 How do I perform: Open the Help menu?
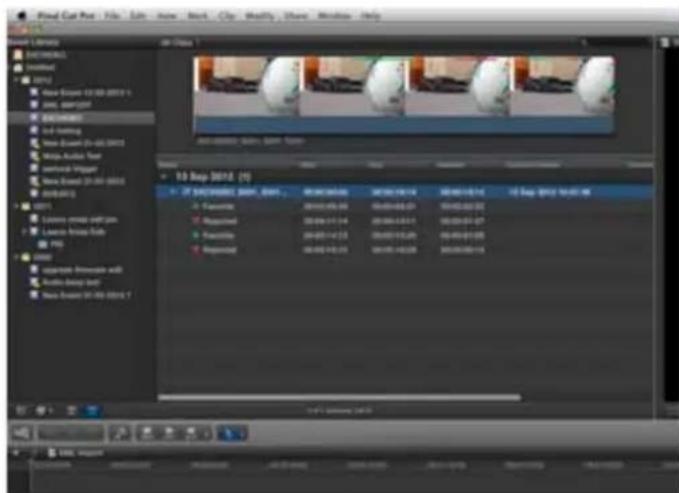(371, 16)
